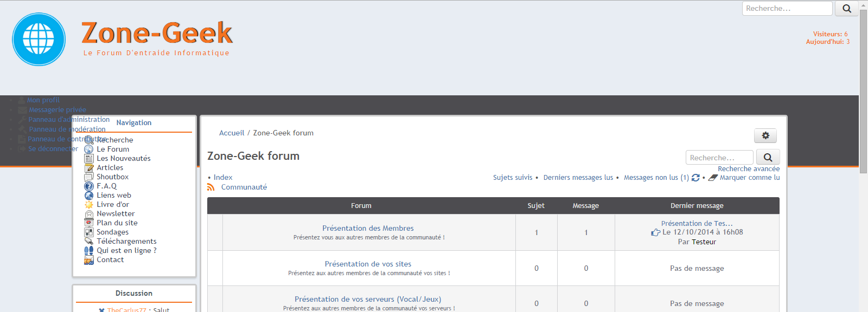Click the top header search magnifier button

tap(846, 9)
